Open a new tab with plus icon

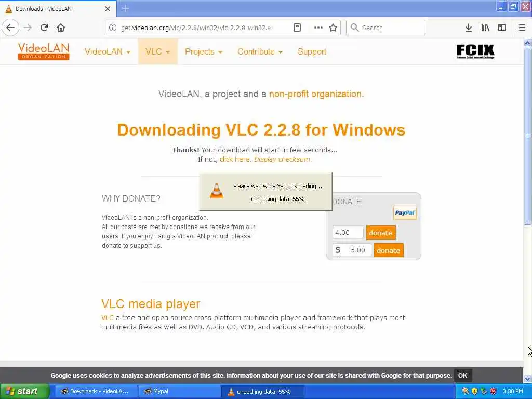(125, 8)
